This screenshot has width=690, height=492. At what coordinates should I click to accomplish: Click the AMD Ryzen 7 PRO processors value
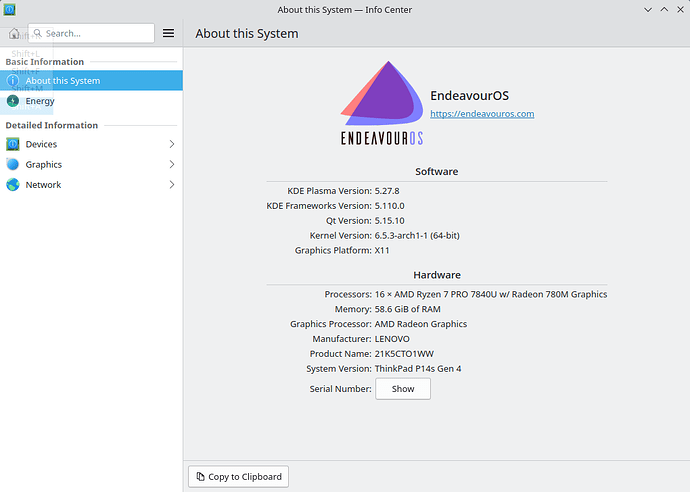pos(491,294)
